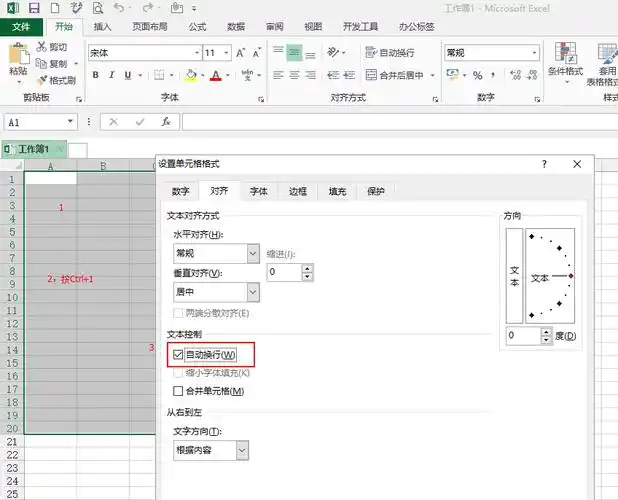This screenshot has width=618, height=500.
Task: Click the Align Left icon in ribbon
Action: coord(278,75)
